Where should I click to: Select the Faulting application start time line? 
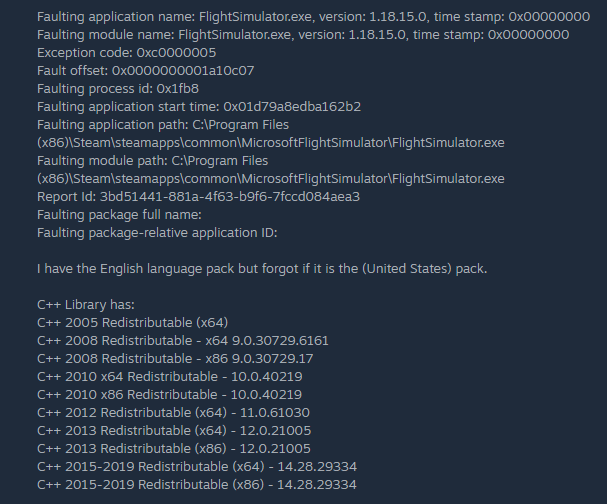point(198,107)
